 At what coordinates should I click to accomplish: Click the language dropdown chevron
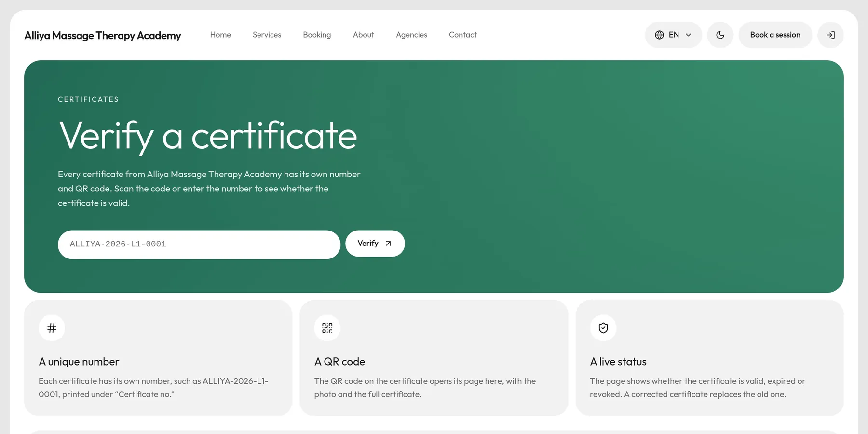(x=688, y=35)
